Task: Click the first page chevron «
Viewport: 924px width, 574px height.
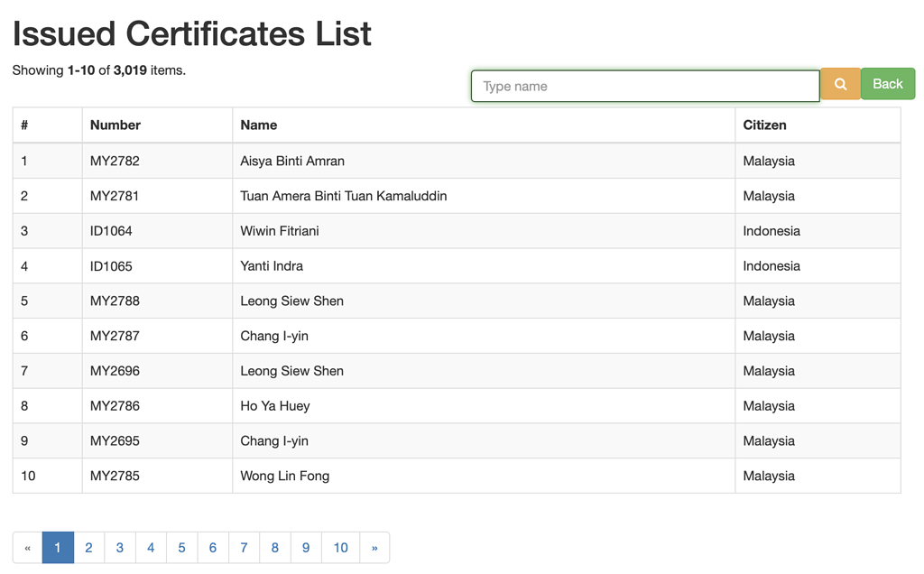Action: [27, 547]
